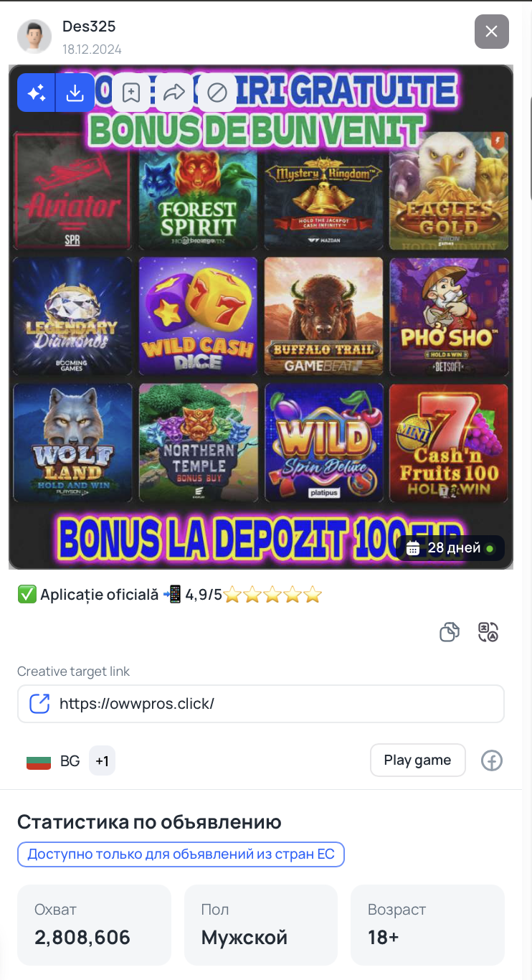Select the creative target link field
532x980 pixels.
pos(261,703)
